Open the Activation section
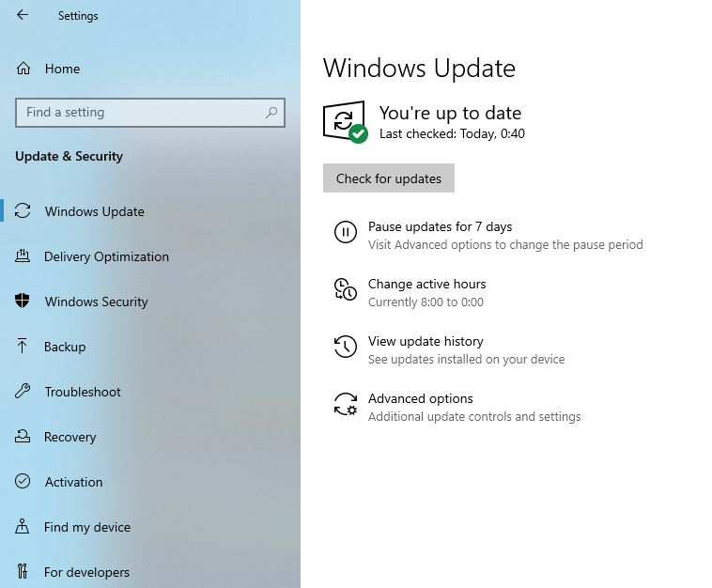 click(73, 482)
